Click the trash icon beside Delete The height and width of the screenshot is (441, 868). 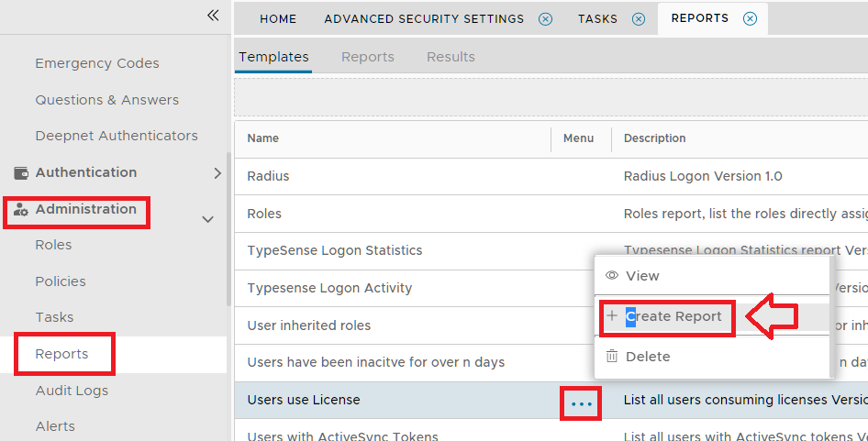(x=612, y=356)
